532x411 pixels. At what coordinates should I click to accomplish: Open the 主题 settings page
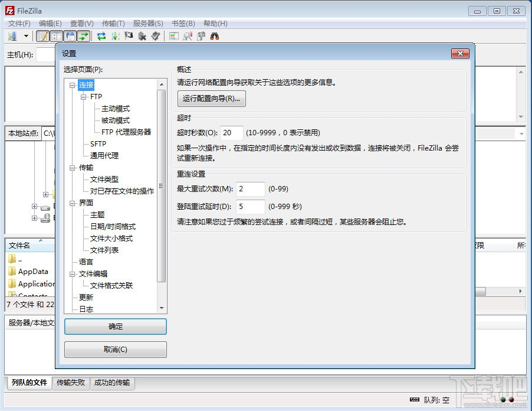[98, 214]
